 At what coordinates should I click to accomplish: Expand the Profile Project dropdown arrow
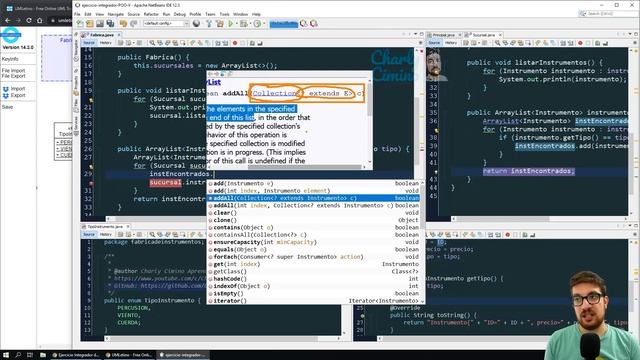pos(263,24)
